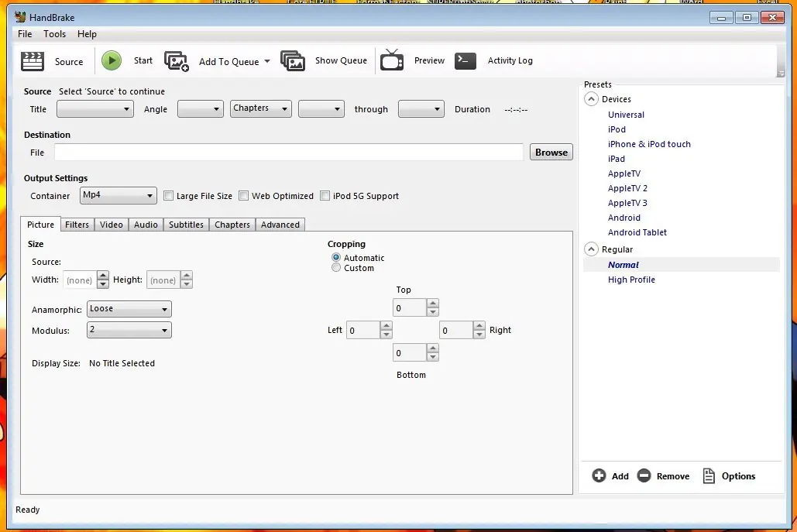Decrease the Bottom crop stepper
The height and width of the screenshot is (532, 797).
[x=432, y=357]
